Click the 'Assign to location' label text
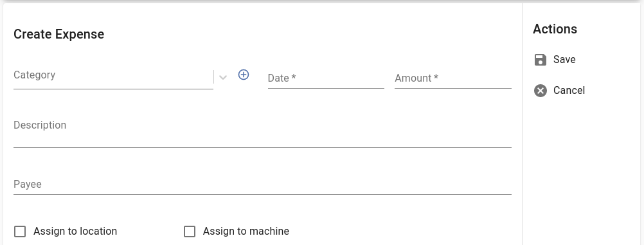 click(x=75, y=231)
